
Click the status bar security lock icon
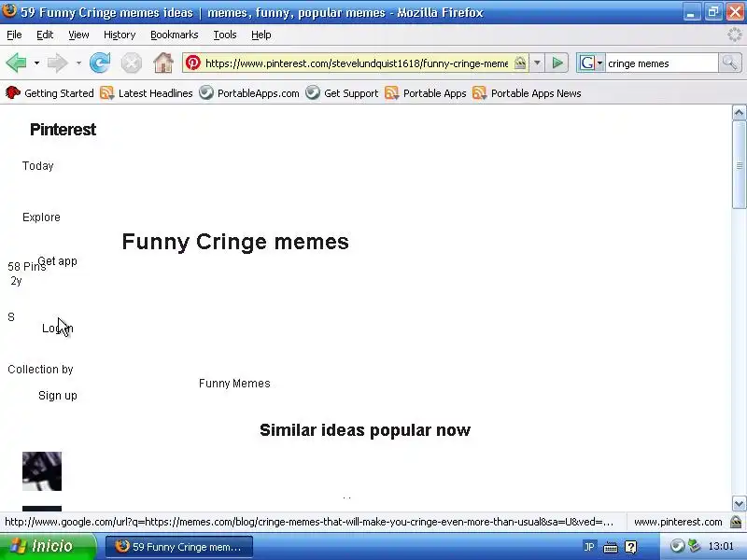[736, 522]
